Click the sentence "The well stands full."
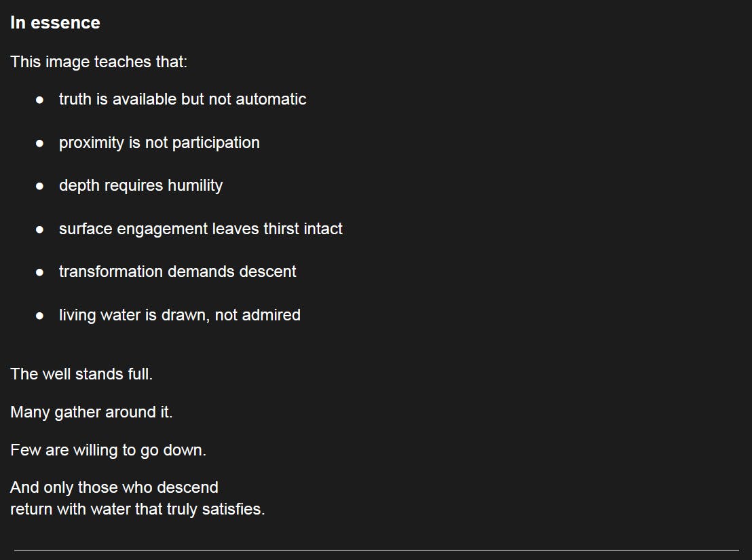 [x=81, y=374]
